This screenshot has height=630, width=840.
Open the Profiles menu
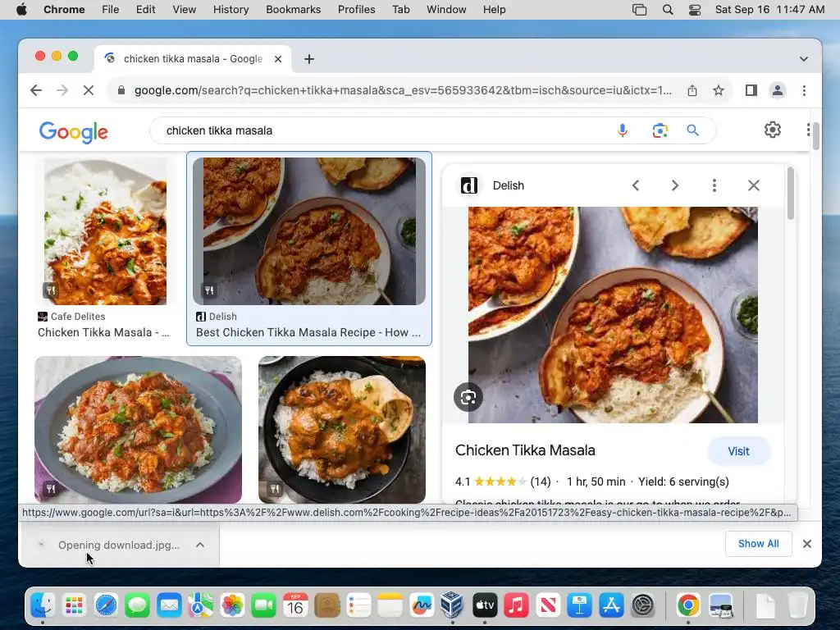tap(356, 10)
